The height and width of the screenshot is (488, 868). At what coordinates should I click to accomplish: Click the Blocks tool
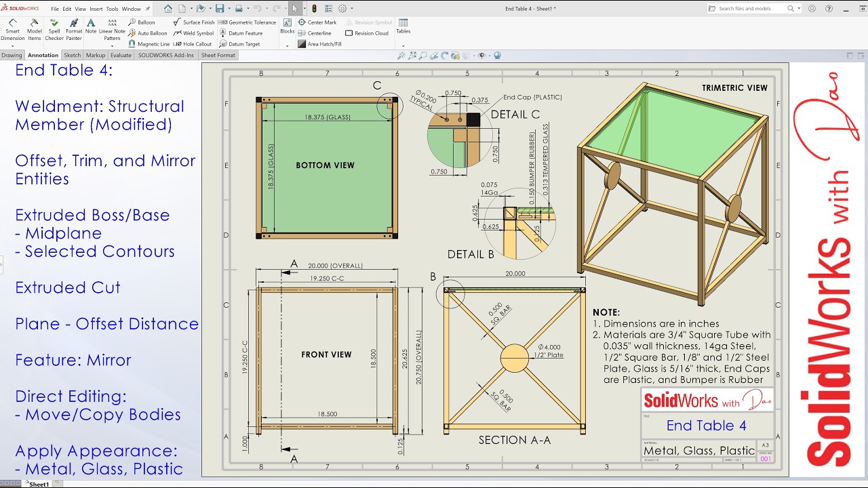288,26
